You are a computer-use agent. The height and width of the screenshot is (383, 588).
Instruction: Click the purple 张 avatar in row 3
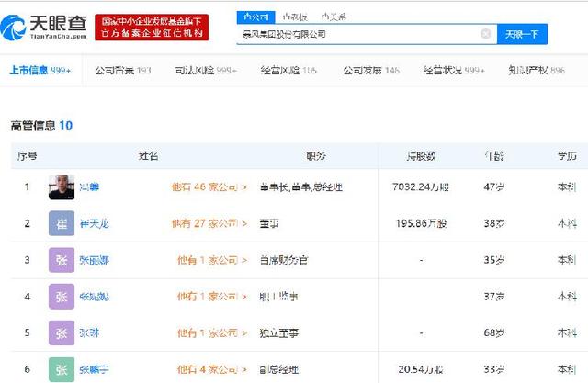coord(62,260)
